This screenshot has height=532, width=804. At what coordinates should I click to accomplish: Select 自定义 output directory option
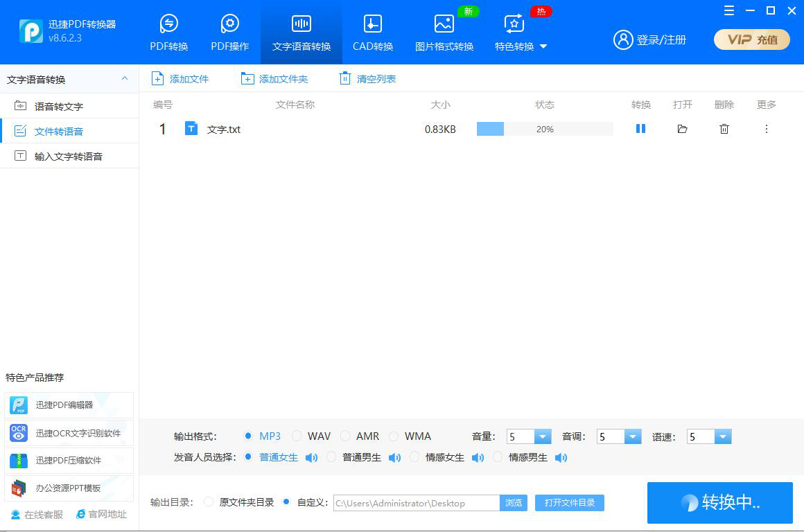click(287, 502)
